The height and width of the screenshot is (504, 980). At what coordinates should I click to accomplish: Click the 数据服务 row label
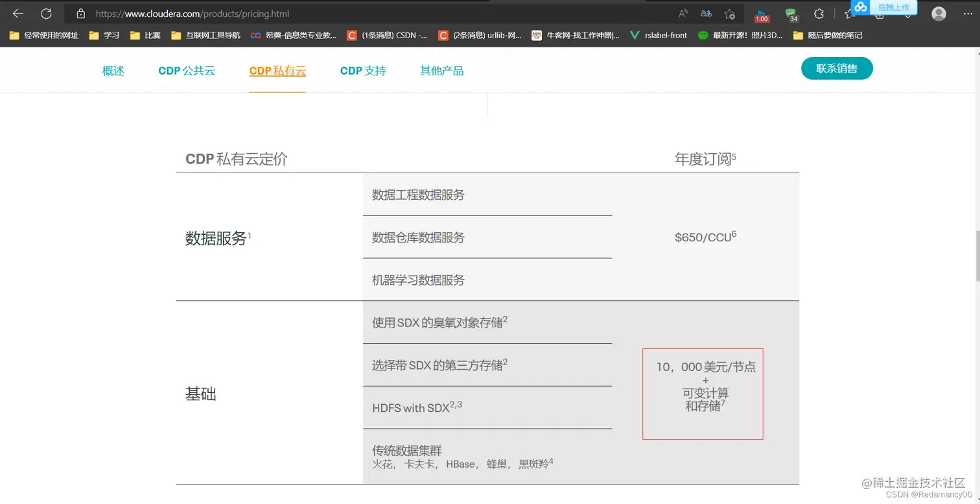(x=218, y=238)
